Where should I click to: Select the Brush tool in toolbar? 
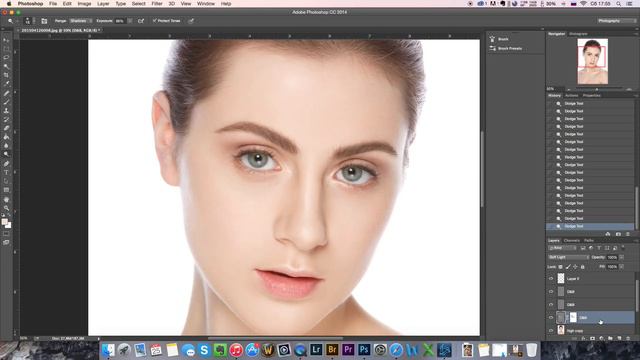(6, 102)
